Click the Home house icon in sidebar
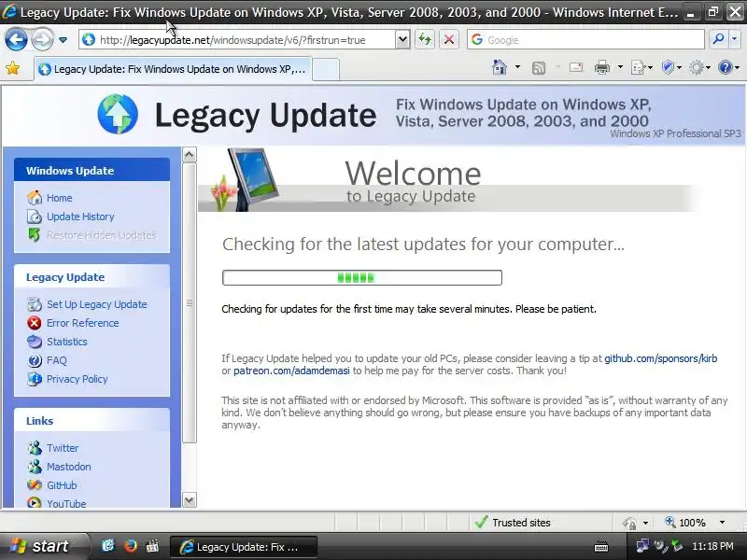This screenshot has height=560, width=747. (35, 198)
